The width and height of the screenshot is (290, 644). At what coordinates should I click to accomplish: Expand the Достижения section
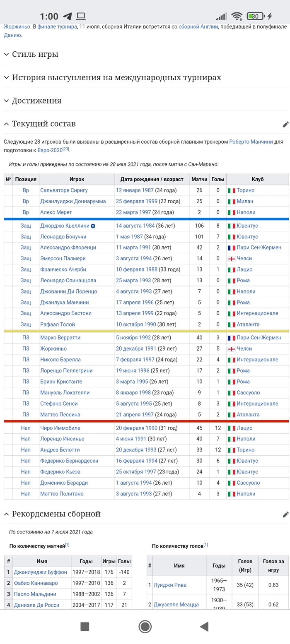tap(36, 101)
